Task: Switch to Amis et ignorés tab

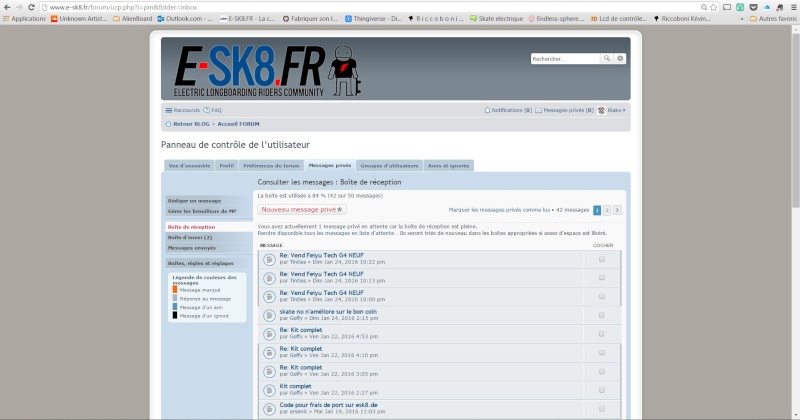Action: tap(448, 166)
